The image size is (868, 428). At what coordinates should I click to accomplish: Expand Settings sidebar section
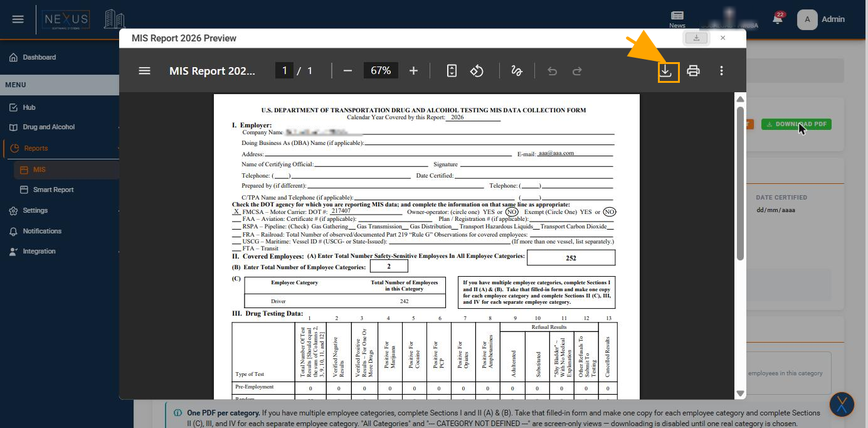[35, 210]
